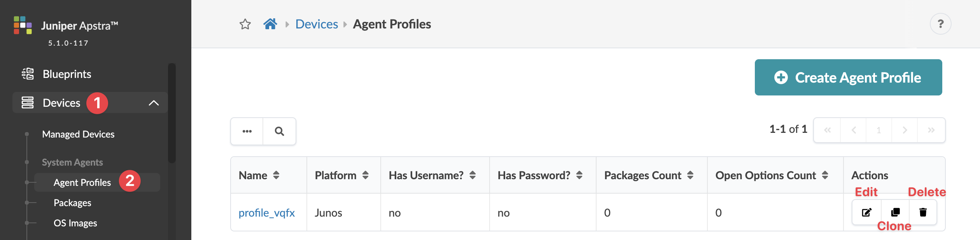Open Blueprints in the sidebar
The height and width of the screenshot is (240, 980).
tap(67, 74)
